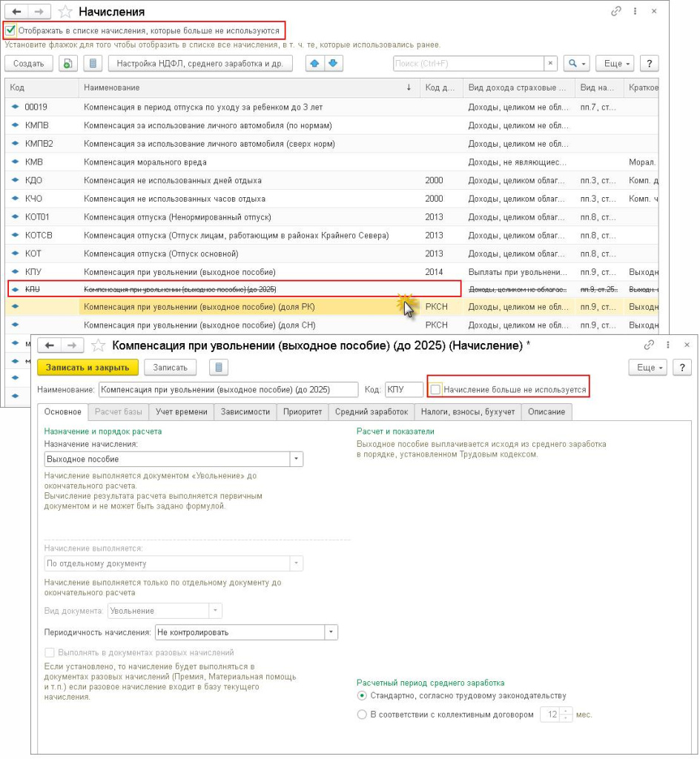The image size is (700, 759).
Task: Switch to the Зависимости tab
Action: point(245,412)
